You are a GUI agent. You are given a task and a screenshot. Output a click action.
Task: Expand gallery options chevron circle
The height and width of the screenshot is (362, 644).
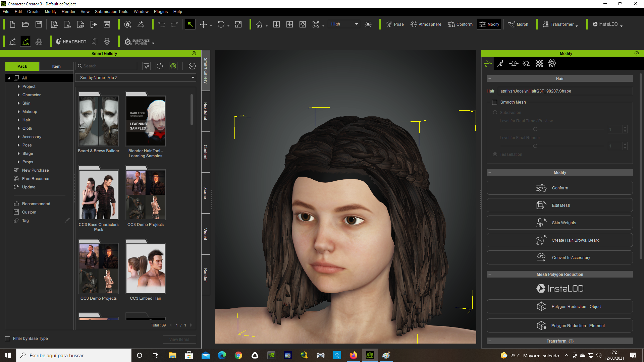(192, 66)
